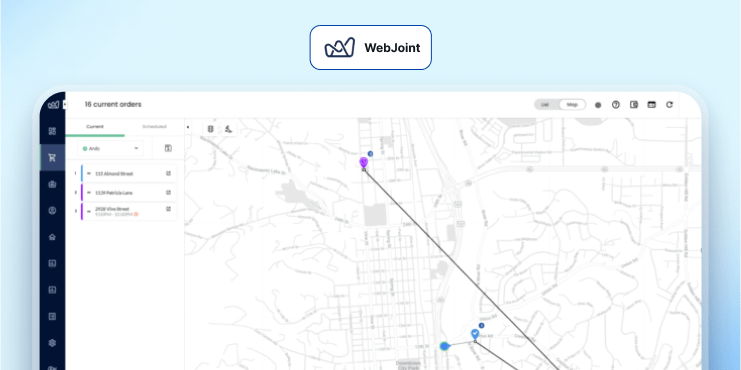Click the blue checkmark map pin

475,334
